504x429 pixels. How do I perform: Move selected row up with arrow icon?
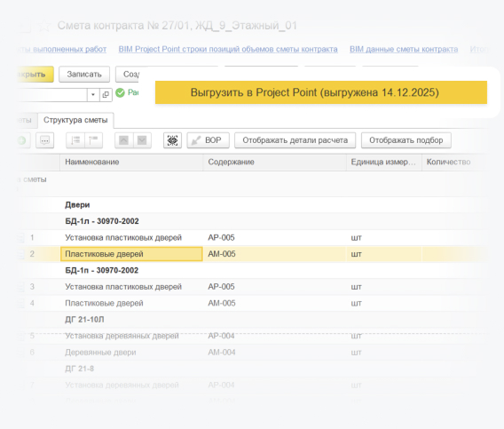tap(123, 140)
